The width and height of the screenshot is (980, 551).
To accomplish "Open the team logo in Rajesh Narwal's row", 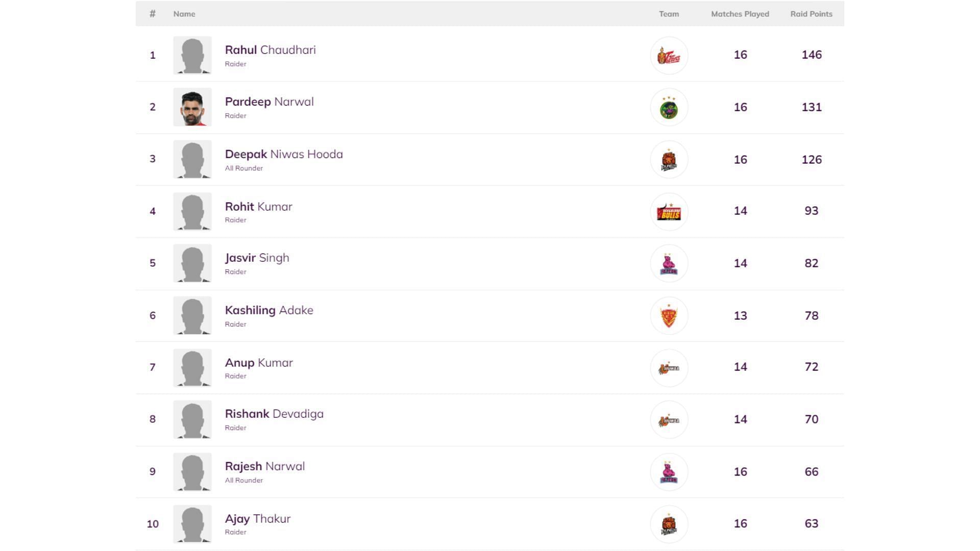I will pos(669,472).
